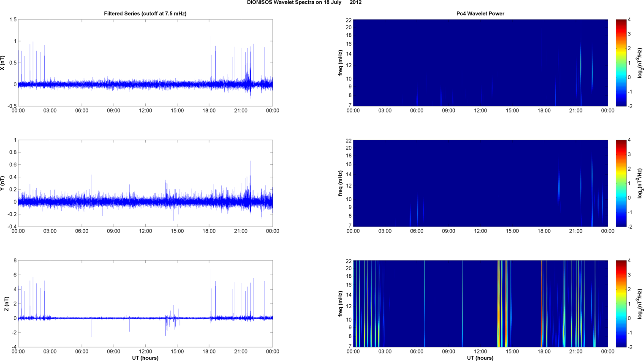The image size is (644, 361).
Task: Click the middle spectrogram's colorbar
Action: click(621, 183)
